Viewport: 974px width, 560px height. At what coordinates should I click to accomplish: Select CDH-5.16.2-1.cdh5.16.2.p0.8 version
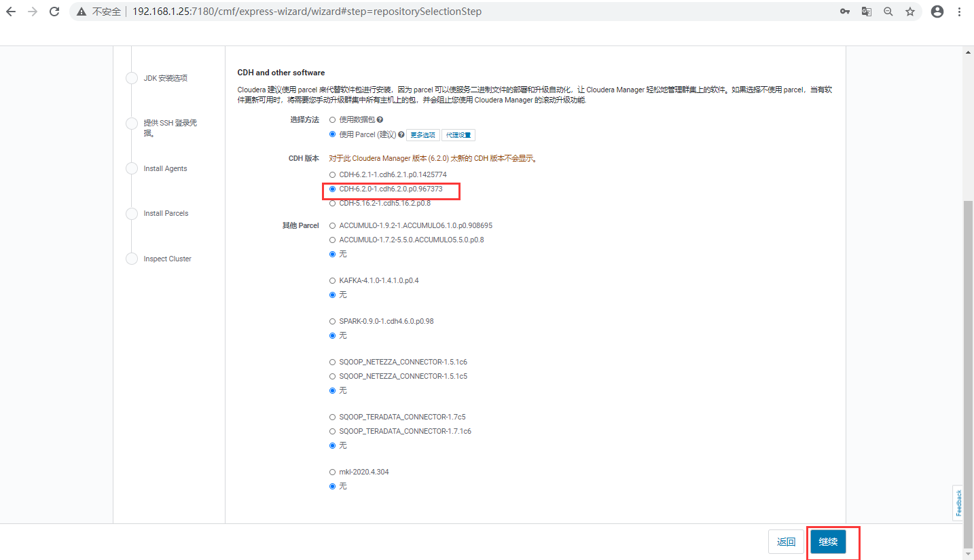coord(332,203)
